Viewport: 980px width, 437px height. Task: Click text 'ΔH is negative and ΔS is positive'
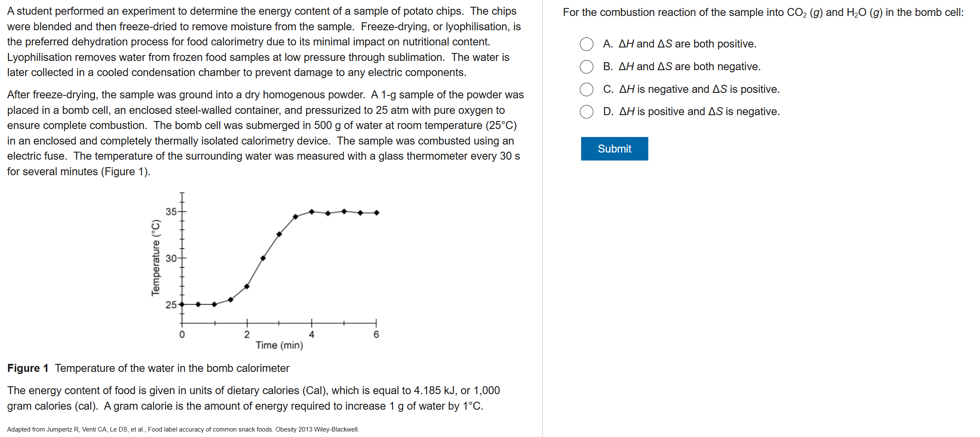(x=699, y=90)
